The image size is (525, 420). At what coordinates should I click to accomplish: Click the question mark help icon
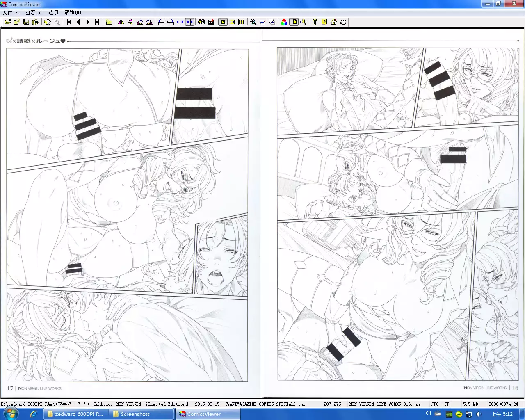(x=315, y=22)
